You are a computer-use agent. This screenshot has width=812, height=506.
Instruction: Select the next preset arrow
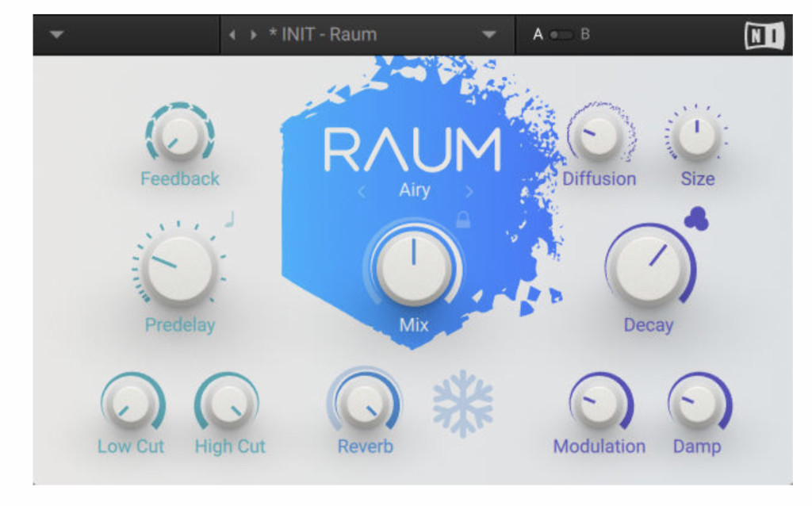click(253, 36)
